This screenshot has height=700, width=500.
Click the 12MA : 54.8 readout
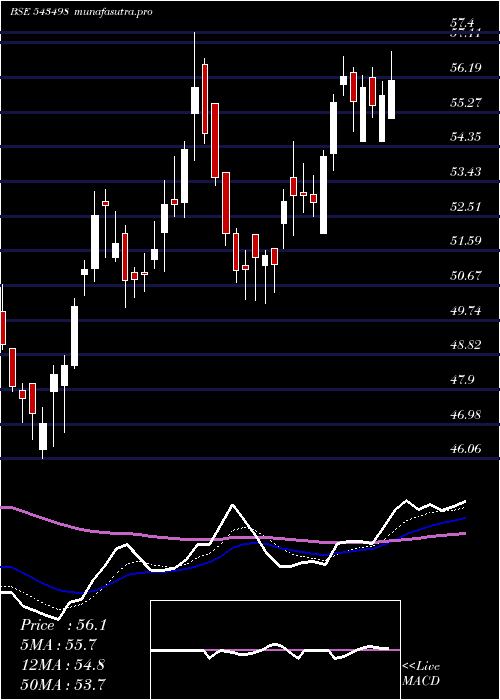click(63, 665)
